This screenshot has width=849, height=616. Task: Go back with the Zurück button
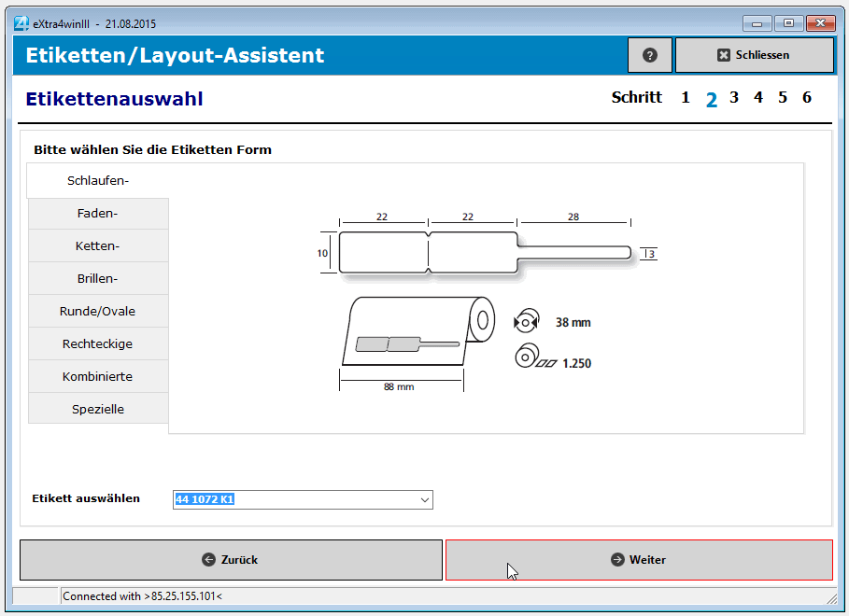(231, 560)
